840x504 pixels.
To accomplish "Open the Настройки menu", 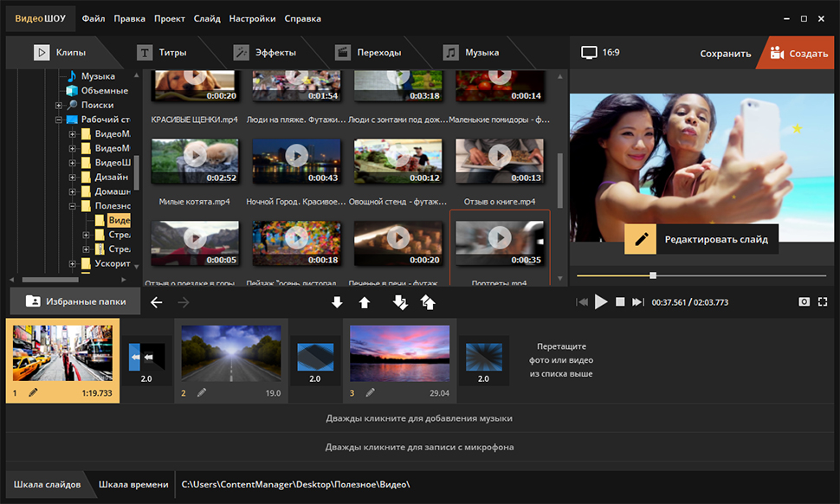I will click(x=252, y=19).
